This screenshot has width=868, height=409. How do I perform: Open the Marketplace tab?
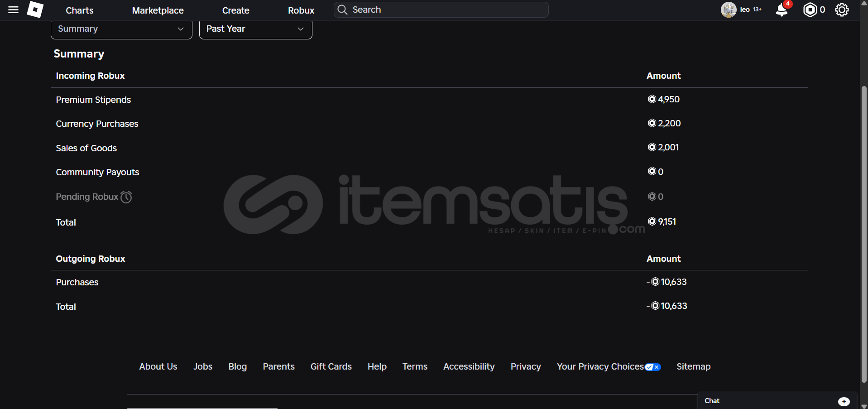click(158, 10)
